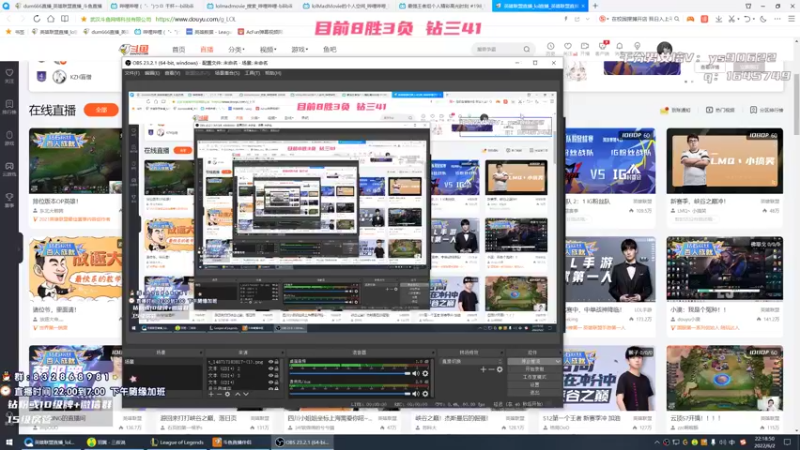The height and width of the screenshot is (450, 800).
Task: Toggle lock on the .png image source
Action: coord(277,362)
